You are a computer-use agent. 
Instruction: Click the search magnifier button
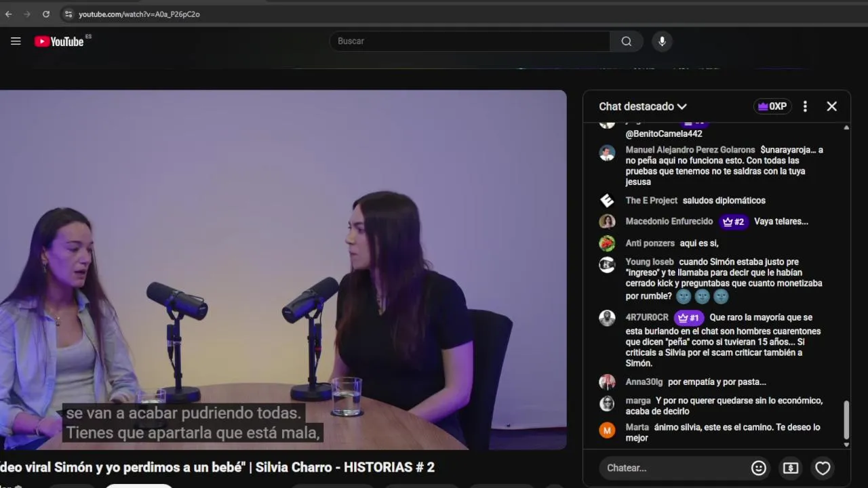click(x=627, y=41)
